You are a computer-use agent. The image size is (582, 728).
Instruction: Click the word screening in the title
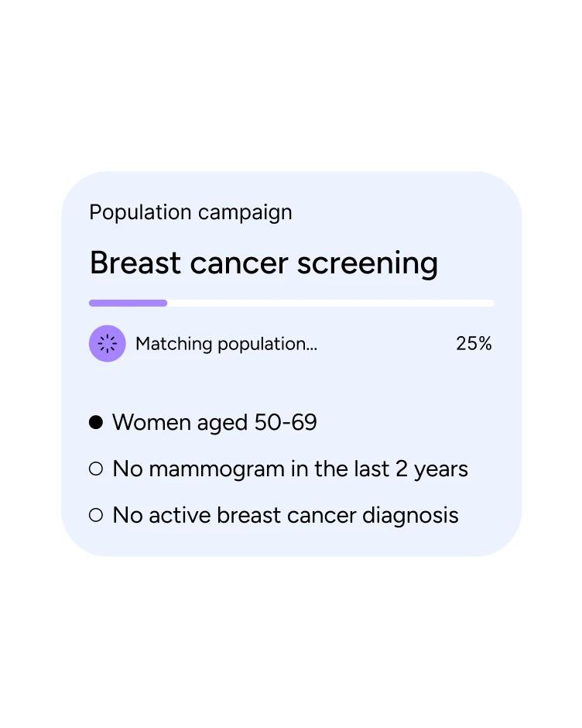(x=367, y=264)
